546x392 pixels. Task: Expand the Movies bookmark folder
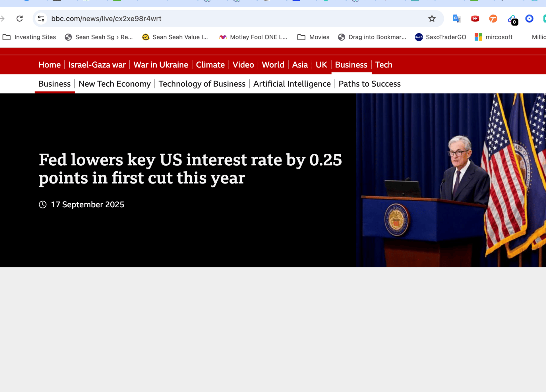pos(313,37)
